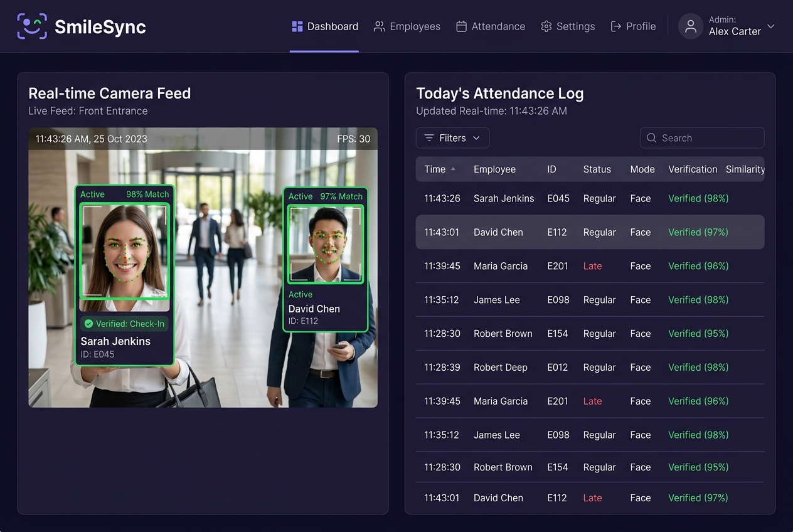Click the 97% Match label

pyautogui.click(x=341, y=196)
